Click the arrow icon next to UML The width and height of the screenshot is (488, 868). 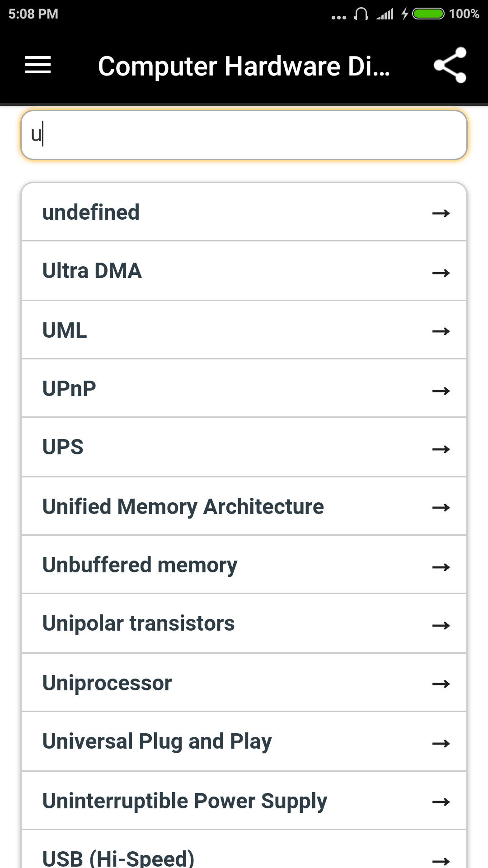click(x=441, y=331)
